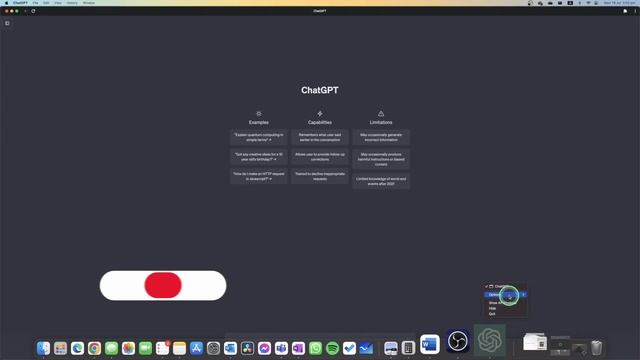Click "Remembers what user said earlier" card
The width and height of the screenshot is (640, 360).
click(320, 137)
